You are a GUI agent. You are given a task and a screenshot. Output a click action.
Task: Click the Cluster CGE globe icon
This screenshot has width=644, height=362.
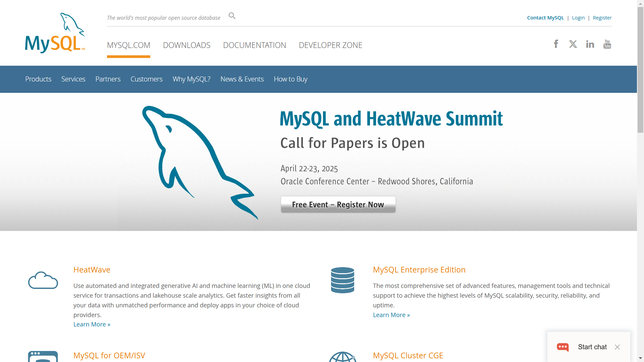(342, 357)
